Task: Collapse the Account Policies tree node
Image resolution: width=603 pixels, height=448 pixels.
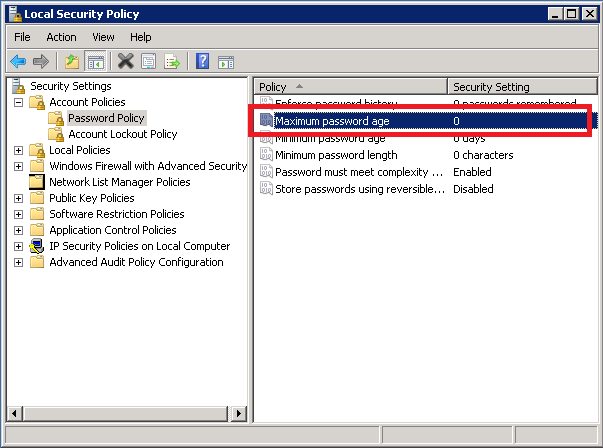Action: [x=18, y=103]
